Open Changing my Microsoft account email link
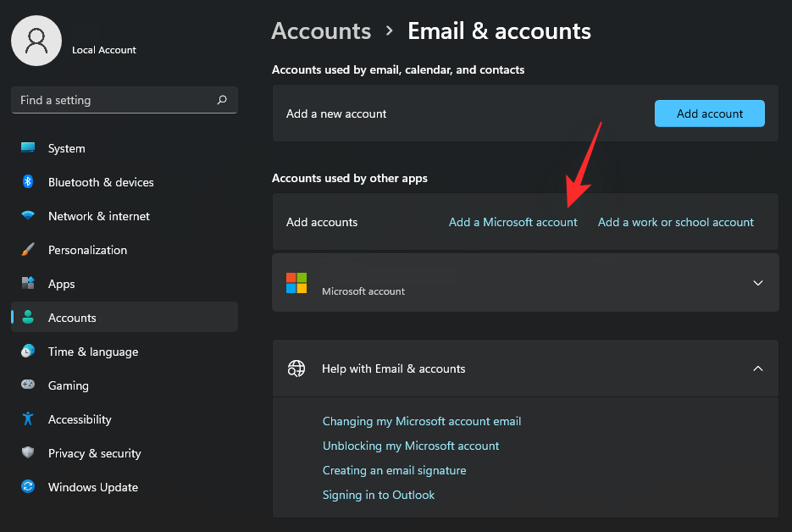The image size is (792, 532). pos(422,421)
